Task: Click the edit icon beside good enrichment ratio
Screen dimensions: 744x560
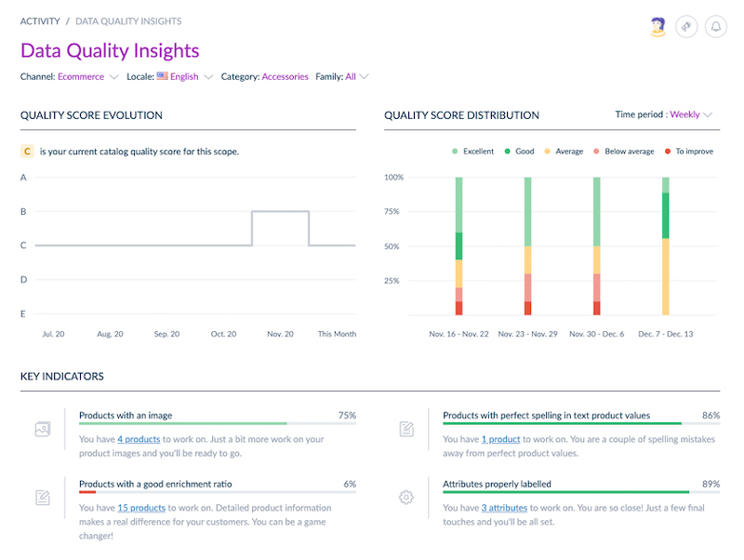Action: point(43,498)
